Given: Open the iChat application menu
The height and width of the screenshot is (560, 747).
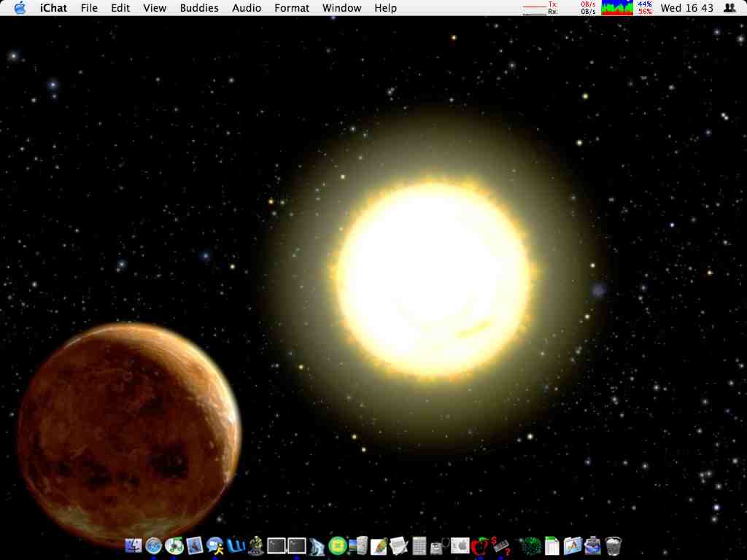Looking at the screenshot, I should click(x=53, y=8).
